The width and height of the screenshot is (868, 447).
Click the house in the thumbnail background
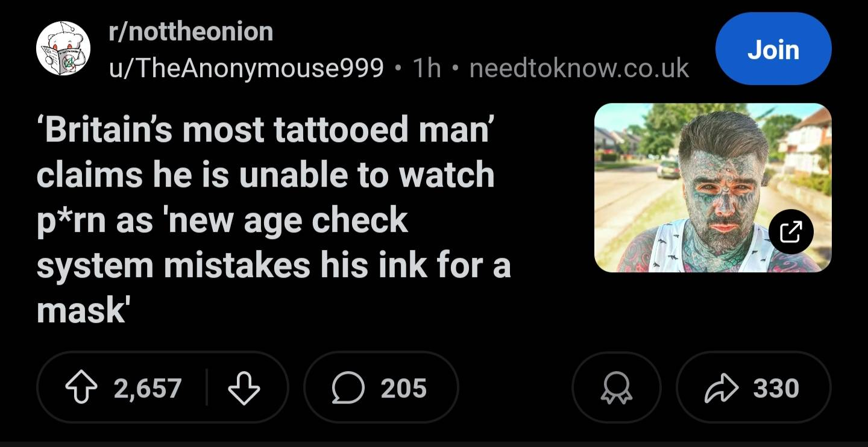(x=808, y=142)
